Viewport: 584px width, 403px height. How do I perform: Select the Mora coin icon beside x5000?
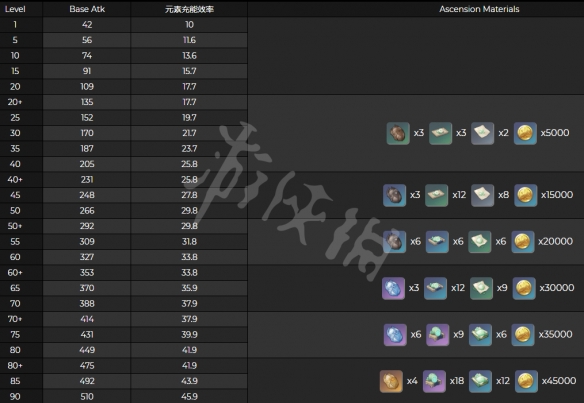[525, 133]
